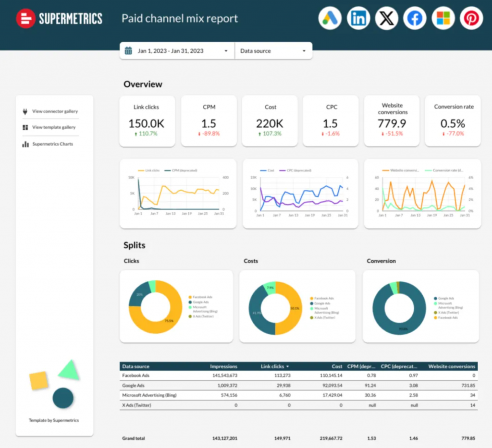492x448 pixels.
Task: Select Microsoft Advertising (Bing) row name in the table
Action: (149, 395)
